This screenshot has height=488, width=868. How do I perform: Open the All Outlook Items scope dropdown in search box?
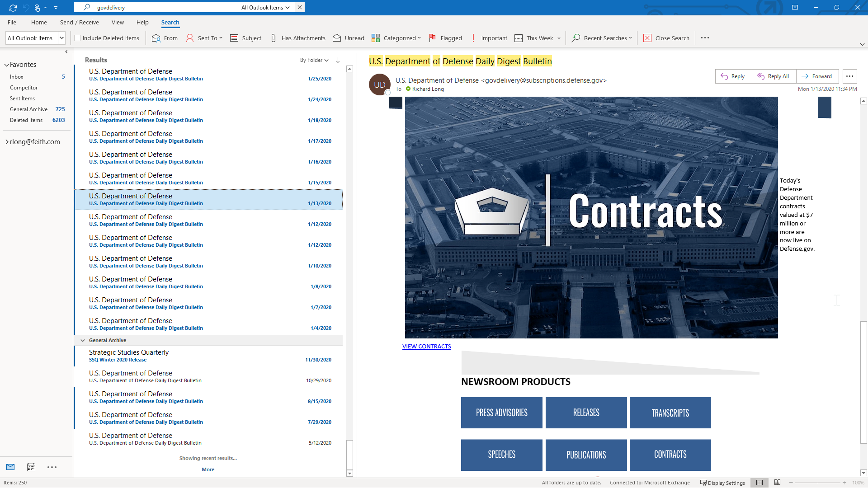click(265, 7)
